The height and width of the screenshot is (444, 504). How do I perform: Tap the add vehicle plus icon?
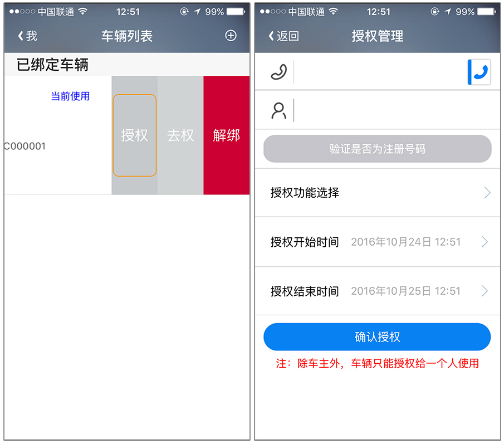pyautogui.click(x=231, y=35)
